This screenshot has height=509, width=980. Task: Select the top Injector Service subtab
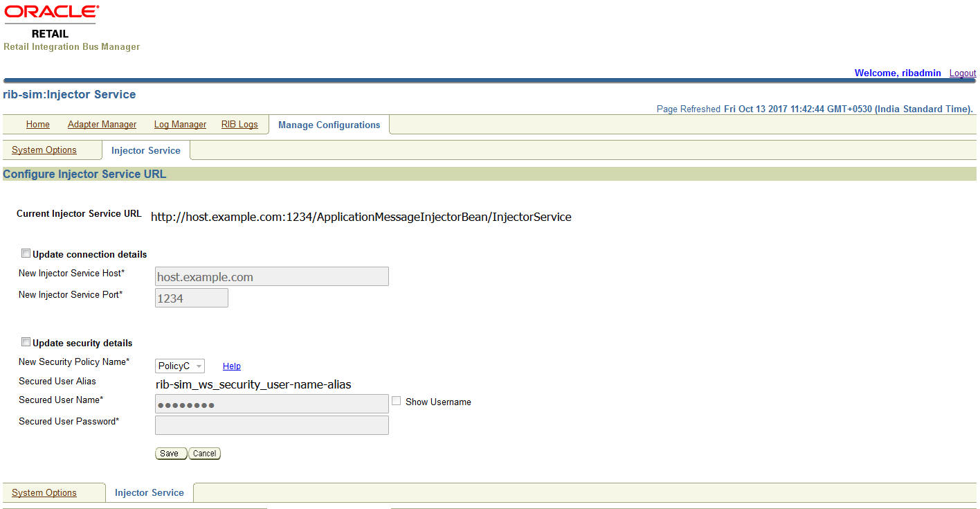145,150
